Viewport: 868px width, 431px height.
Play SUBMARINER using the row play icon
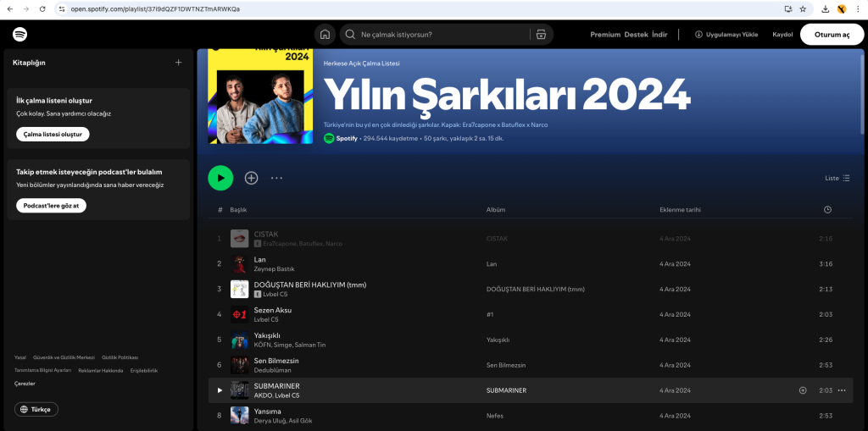coord(220,390)
